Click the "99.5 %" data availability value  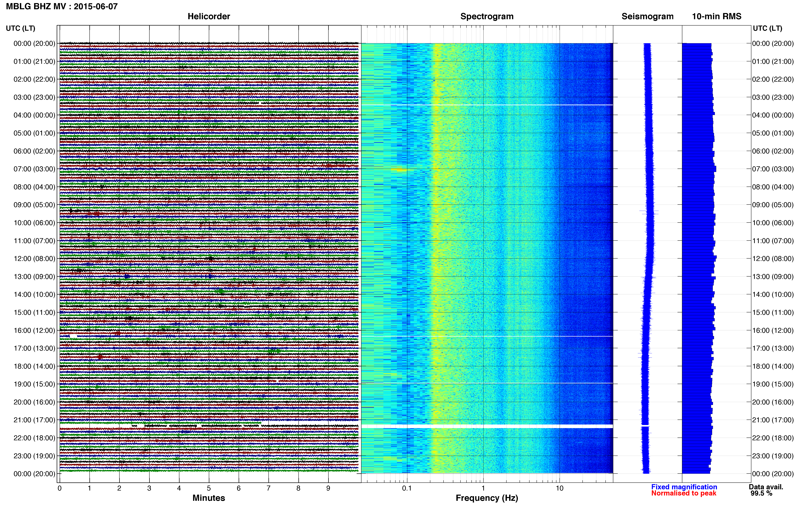coord(762,493)
